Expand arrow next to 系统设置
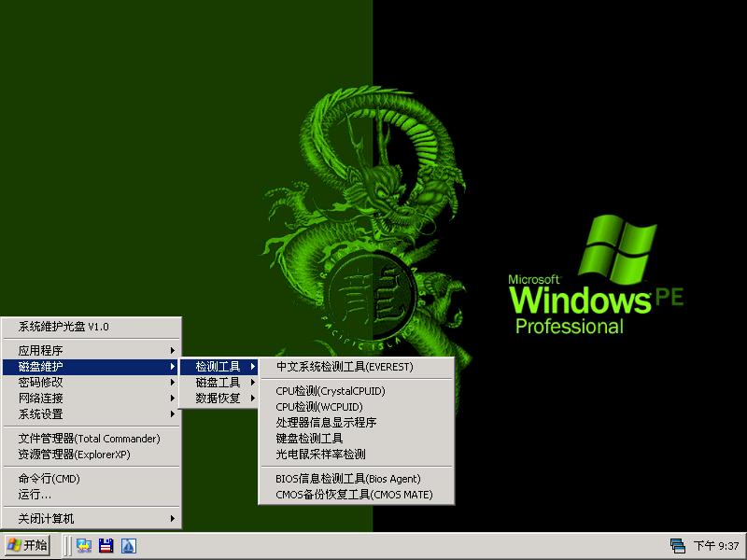 173,414
